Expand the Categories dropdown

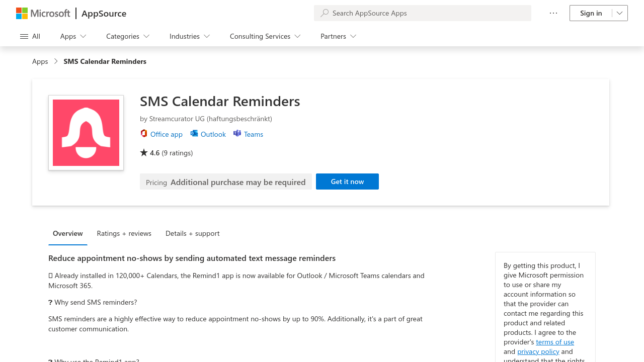(x=128, y=36)
